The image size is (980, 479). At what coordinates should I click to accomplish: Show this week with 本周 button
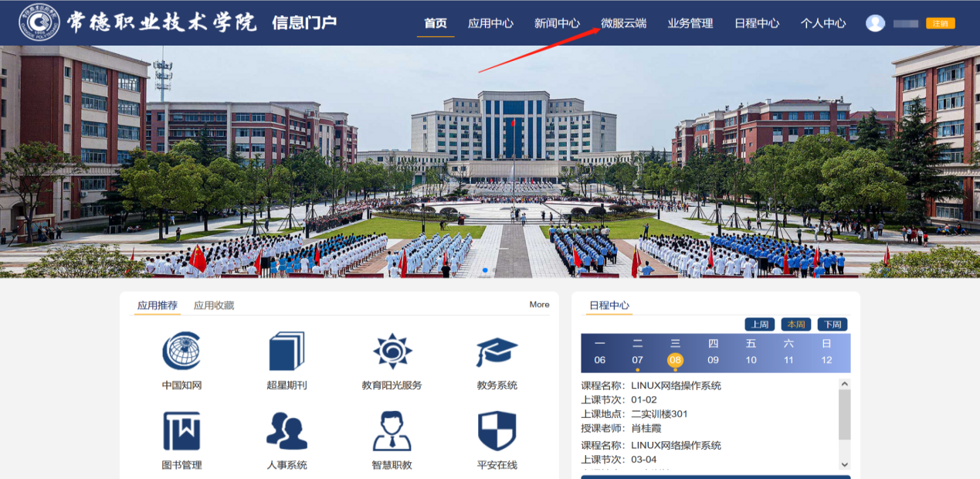pyautogui.click(x=796, y=324)
